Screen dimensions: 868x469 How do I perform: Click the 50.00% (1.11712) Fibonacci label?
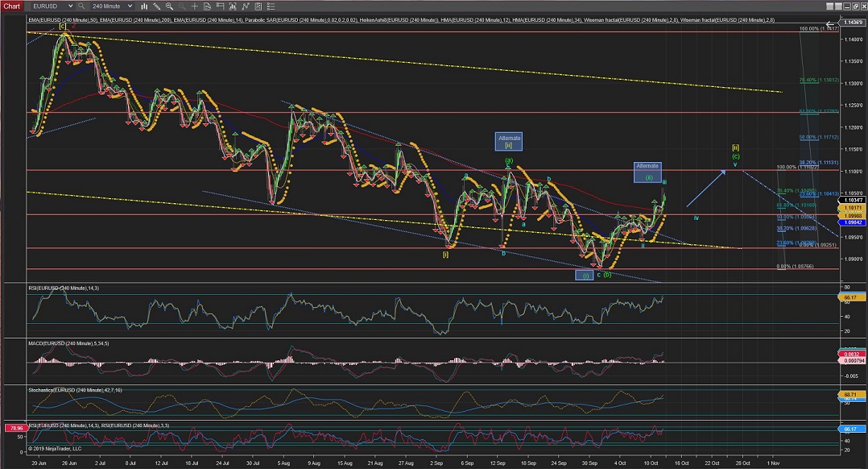pos(819,137)
